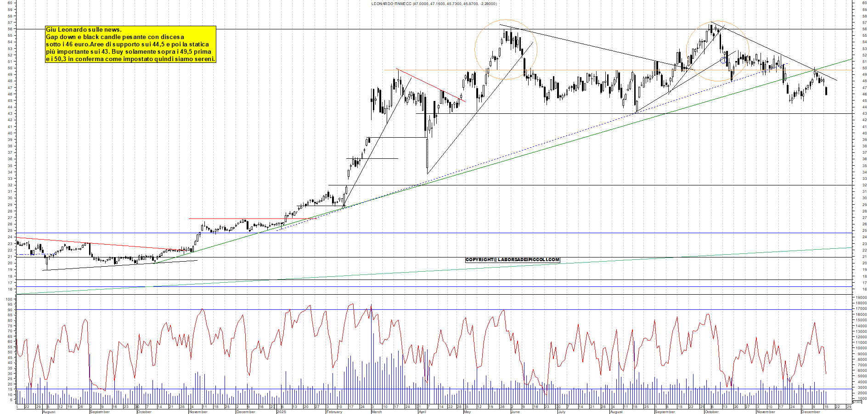
Task: Click the LEONARDO FINMECC chart title
Action: click(434, 4)
